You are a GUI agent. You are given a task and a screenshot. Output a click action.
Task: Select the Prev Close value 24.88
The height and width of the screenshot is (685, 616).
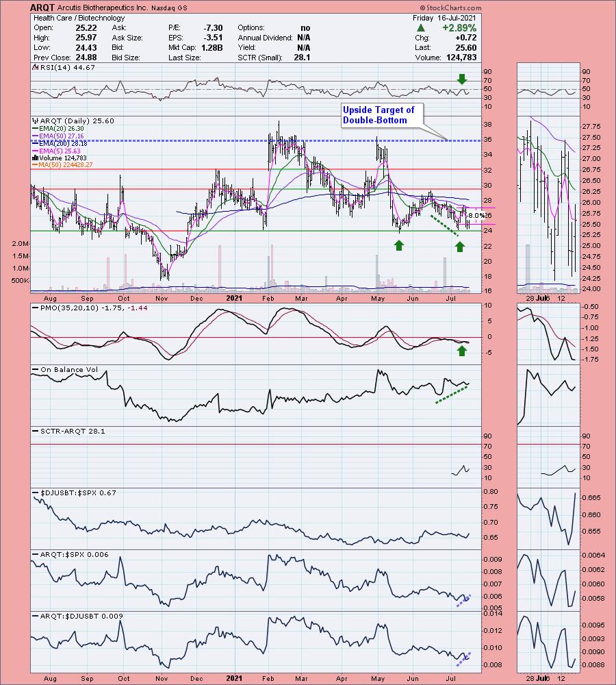86,58
